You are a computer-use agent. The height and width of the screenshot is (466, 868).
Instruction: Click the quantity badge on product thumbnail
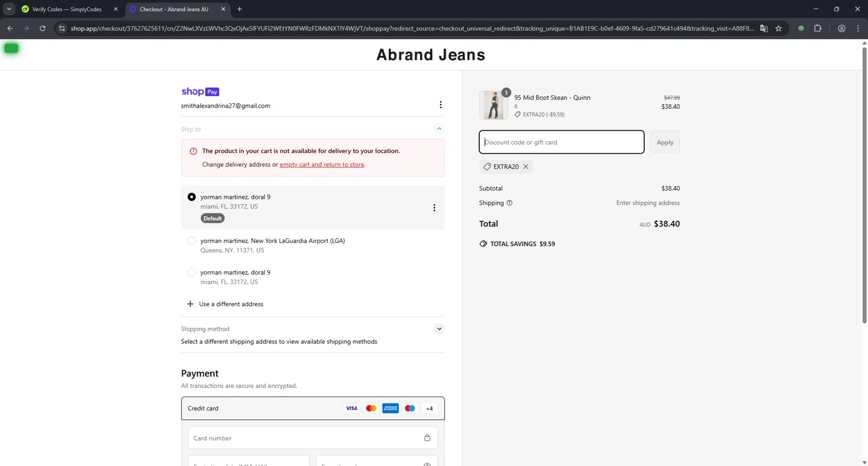pyautogui.click(x=506, y=93)
